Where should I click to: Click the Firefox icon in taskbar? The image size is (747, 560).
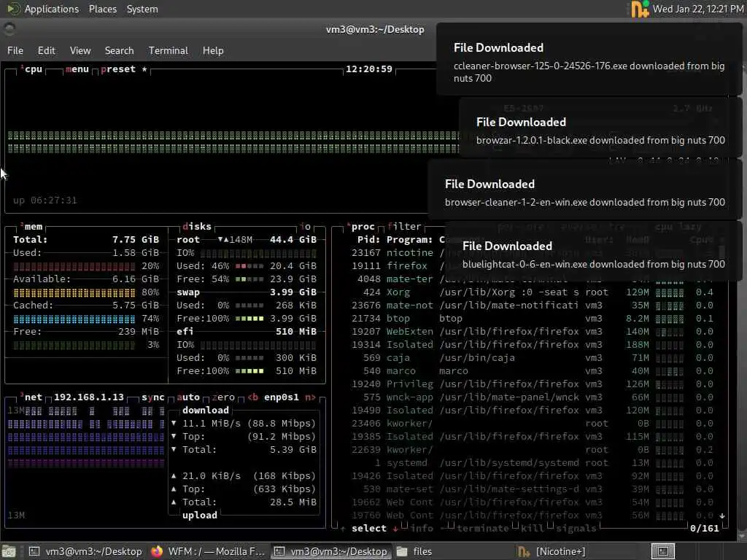point(157,551)
